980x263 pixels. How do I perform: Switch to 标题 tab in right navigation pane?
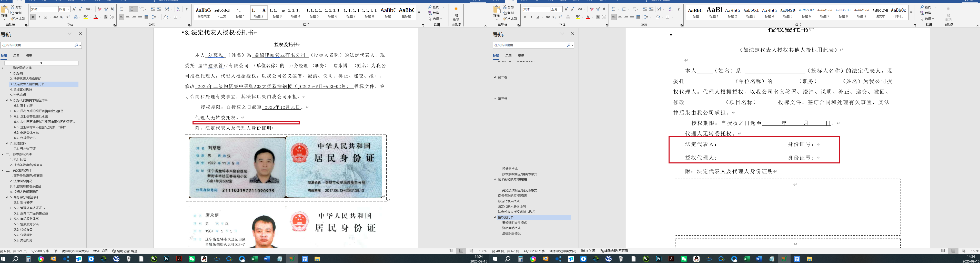(x=496, y=55)
